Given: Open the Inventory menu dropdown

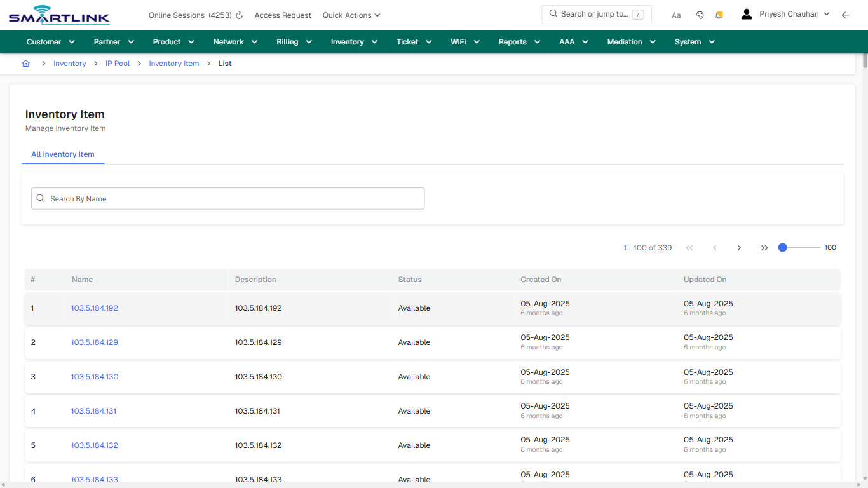Looking at the screenshot, I should 354,41.
